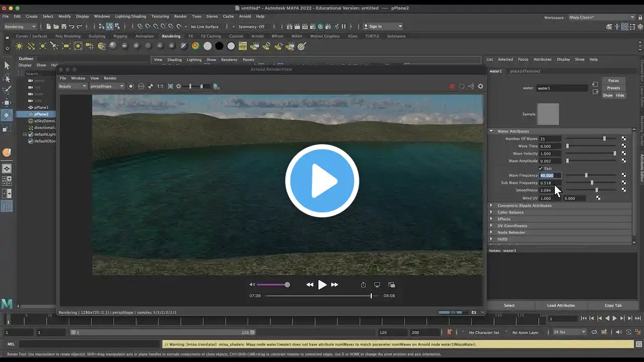Click the red stop render icon
The height and width of the screenshot is (362, 644).
coord(452,86)
